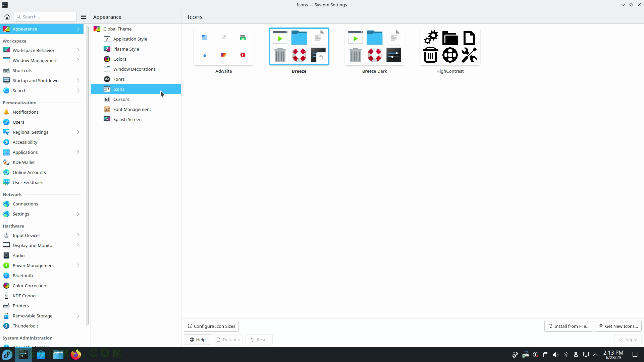Viewport: 644px width, 362px height.
Task: Select the Icons entry in Appearance
Action: 136,89
